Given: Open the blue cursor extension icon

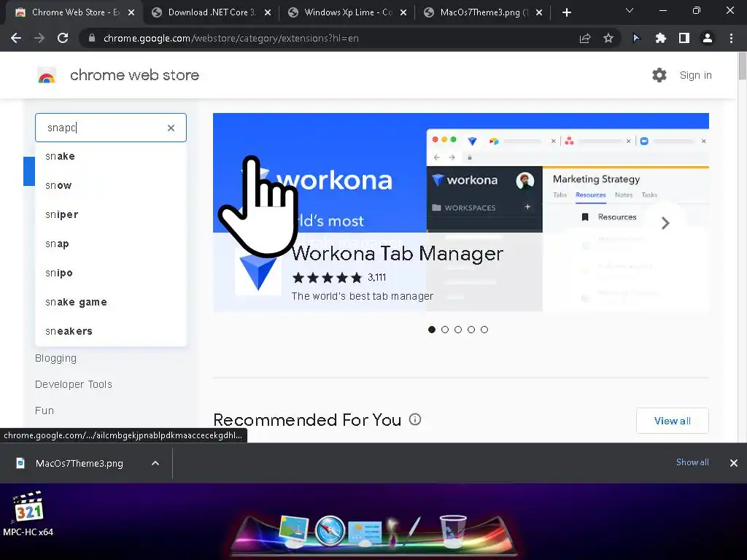Looking at the screenshot, I should [x=636, y=38].
